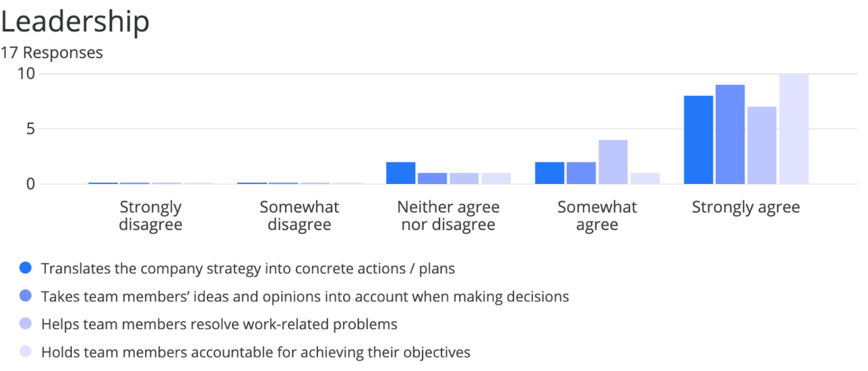Click the 'Leadership' chart title
The height and width of the screenshot is (371, 868).
tap(75, 22)
